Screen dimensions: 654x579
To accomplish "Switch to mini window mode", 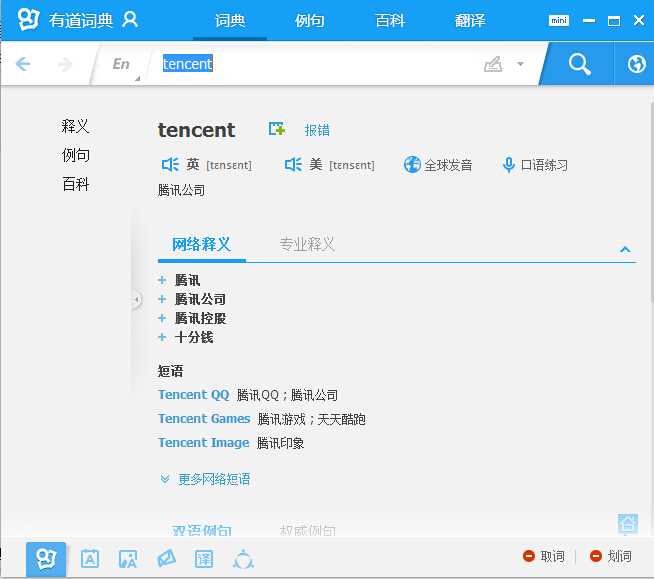I will [x=558, y=20].
